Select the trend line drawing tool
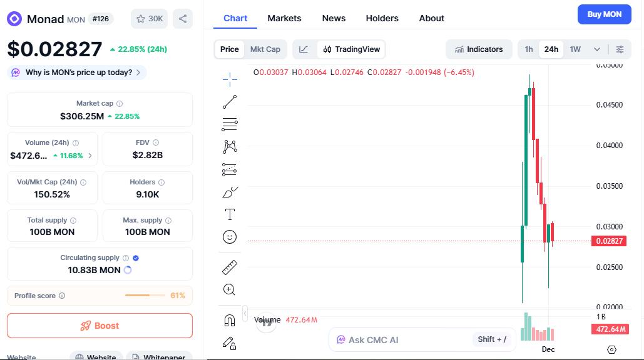Screen dimensions: 644x360 (x=230, y=102)
